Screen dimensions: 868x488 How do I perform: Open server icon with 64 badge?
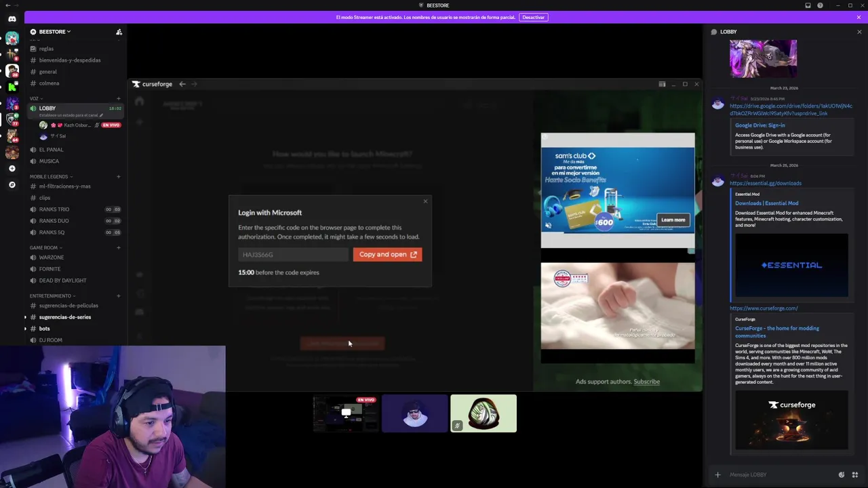tap(12, 136)
